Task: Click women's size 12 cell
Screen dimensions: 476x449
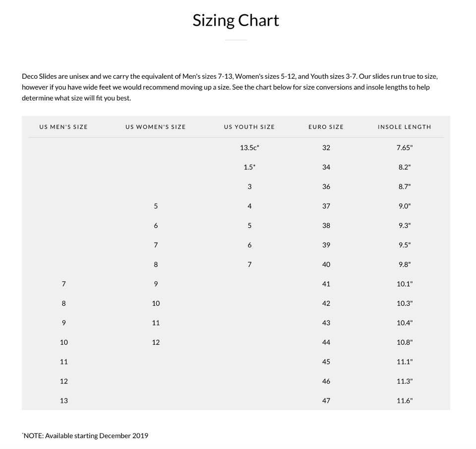Action: coord(156,342)
